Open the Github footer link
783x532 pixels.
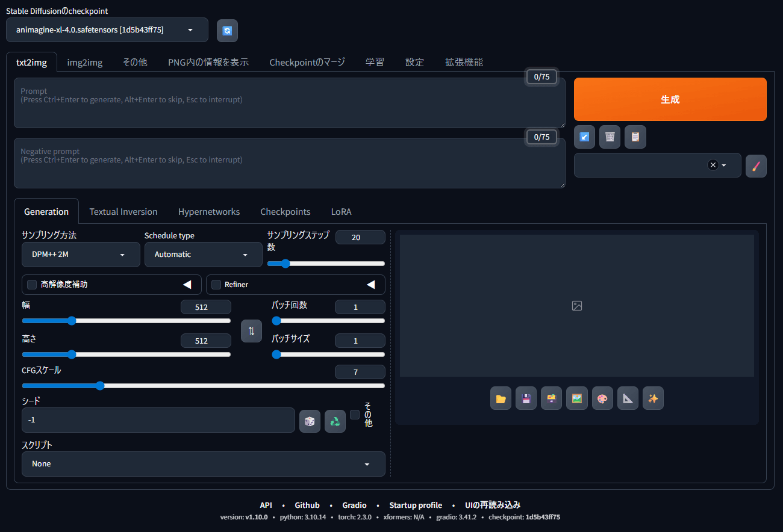tap(307, 505)
